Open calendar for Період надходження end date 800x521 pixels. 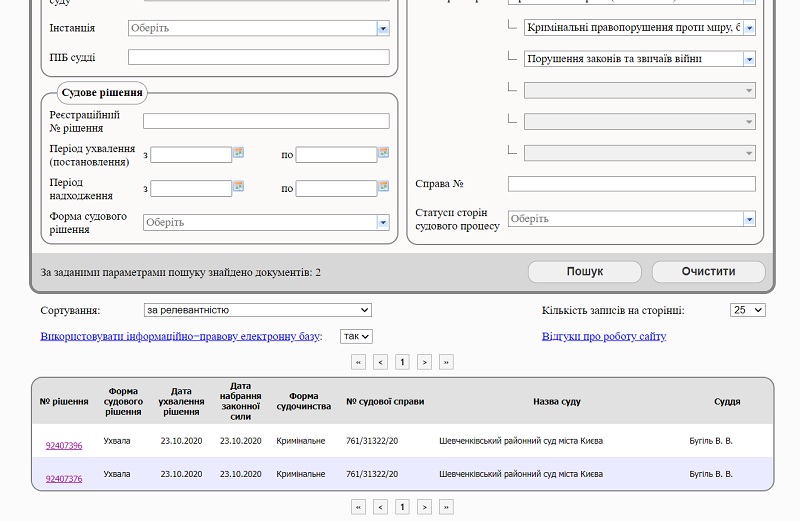click(x=383, y=186)
